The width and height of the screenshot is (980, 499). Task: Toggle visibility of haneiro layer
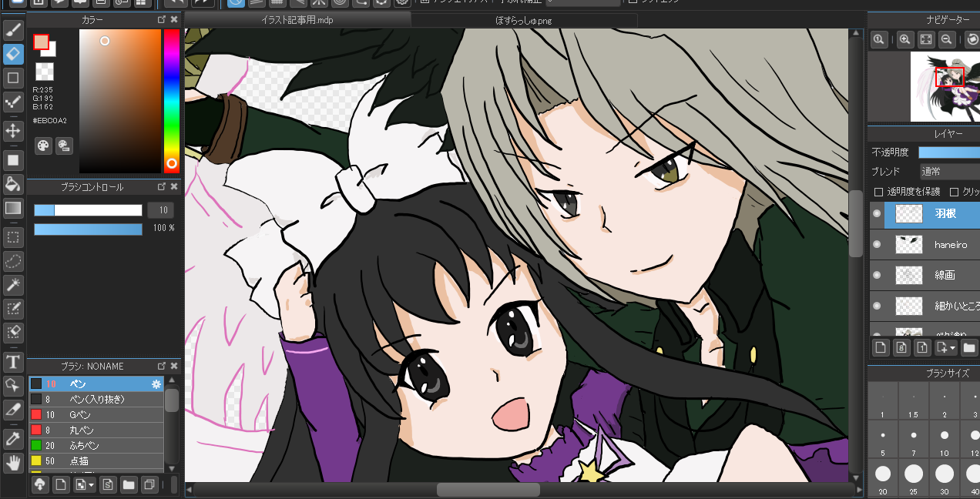[x=876, y=245]
